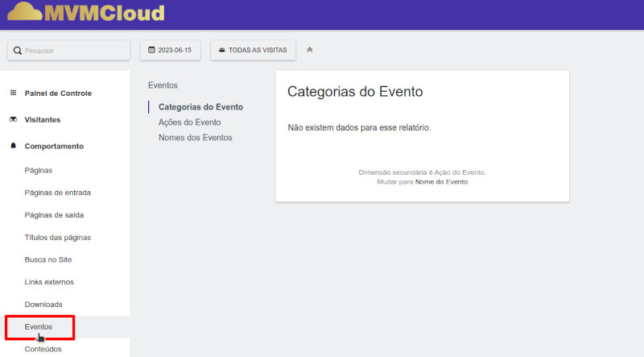Select Ações do Evento report
Viewport: 644px width, 357px height.
(x=189, y=122)
